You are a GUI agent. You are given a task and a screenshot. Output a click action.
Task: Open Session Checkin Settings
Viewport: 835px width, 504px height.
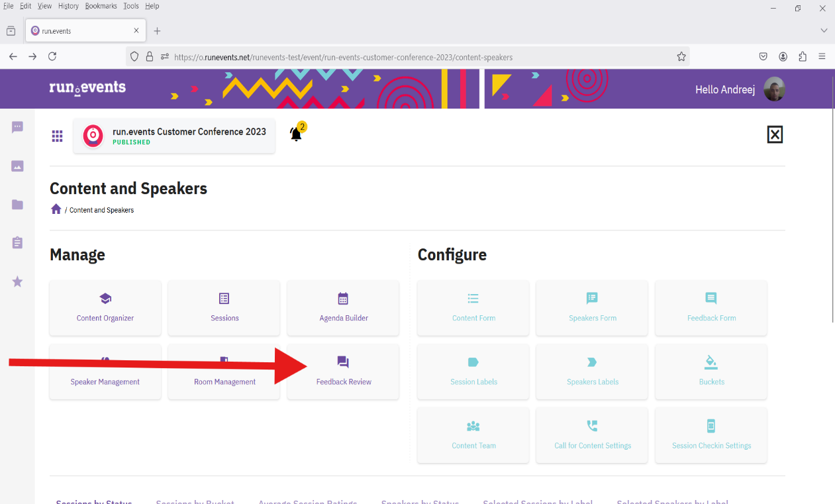[711, 435]
